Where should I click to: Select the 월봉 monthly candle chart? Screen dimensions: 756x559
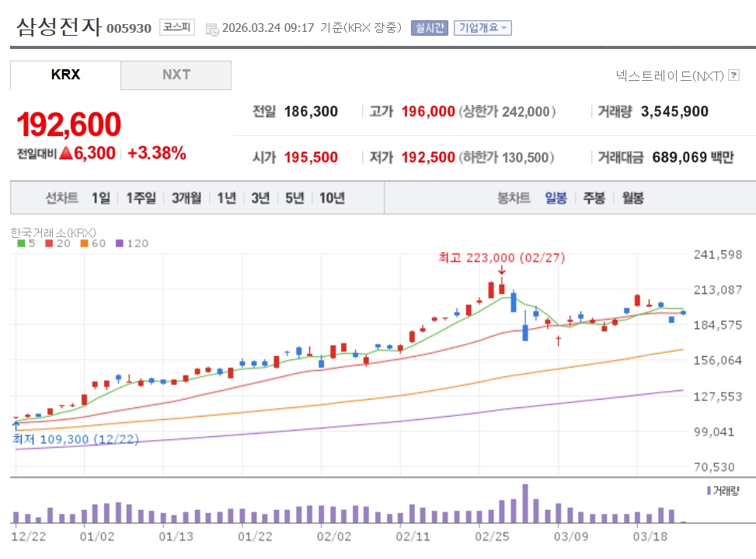pos(632,198)
